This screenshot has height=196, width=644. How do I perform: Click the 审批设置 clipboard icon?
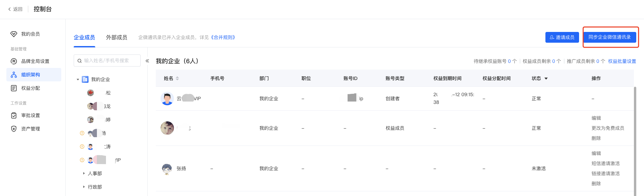pos(14,115)
